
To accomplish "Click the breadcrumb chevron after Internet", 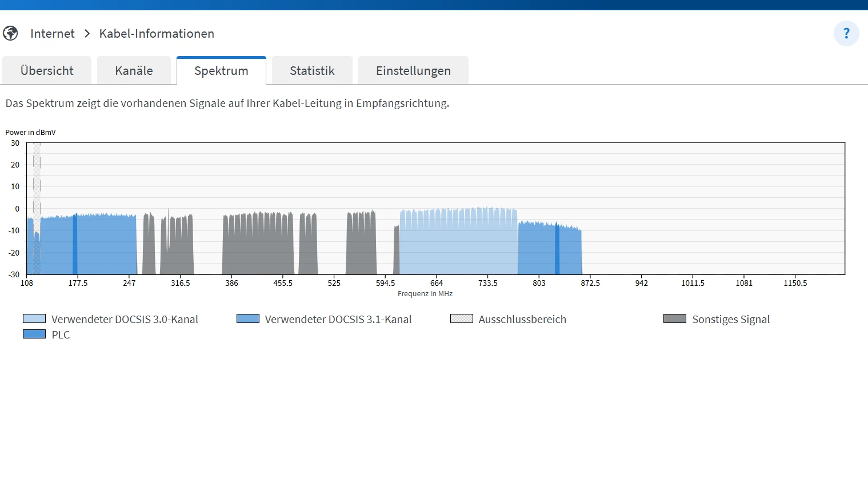I will pyautogui.click(x=87, y=34).
